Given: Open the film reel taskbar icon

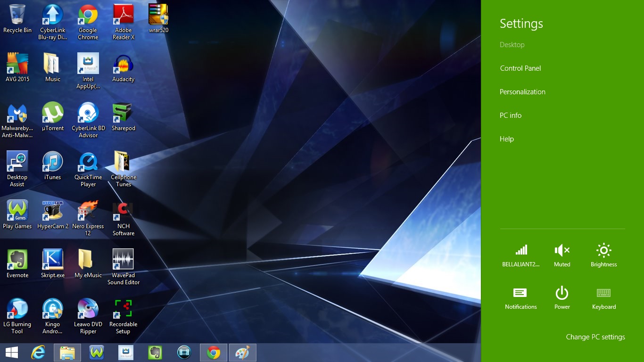Looking at the screenshot, I should [x=184, y=353].
